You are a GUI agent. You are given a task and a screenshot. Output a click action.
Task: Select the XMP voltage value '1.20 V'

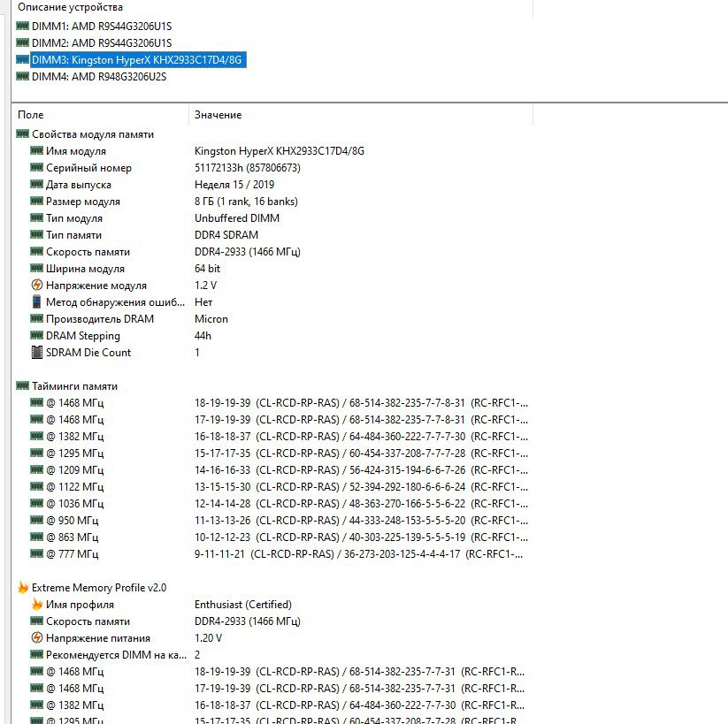[208, 638]
